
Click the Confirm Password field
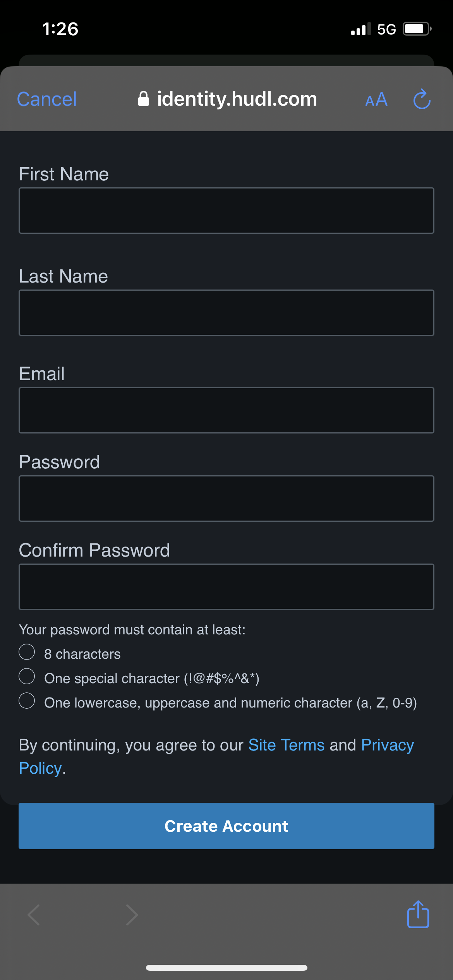[x=226, y=587]
